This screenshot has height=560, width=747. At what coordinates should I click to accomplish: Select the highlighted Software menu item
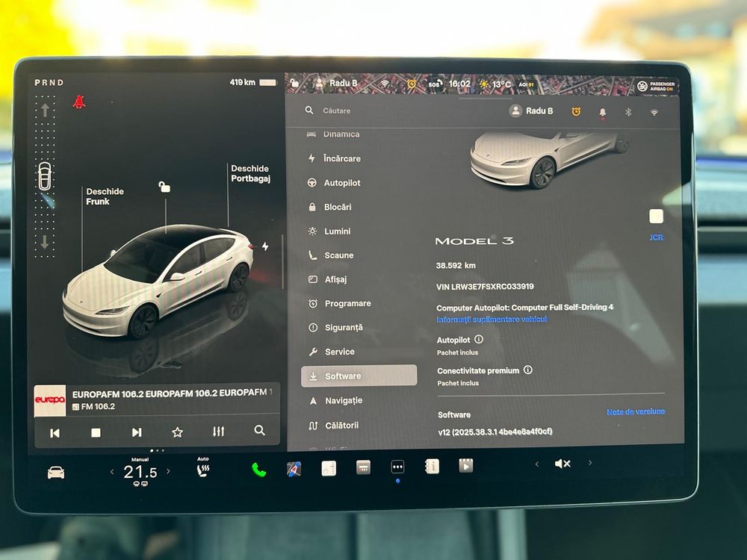pos(359,376)
